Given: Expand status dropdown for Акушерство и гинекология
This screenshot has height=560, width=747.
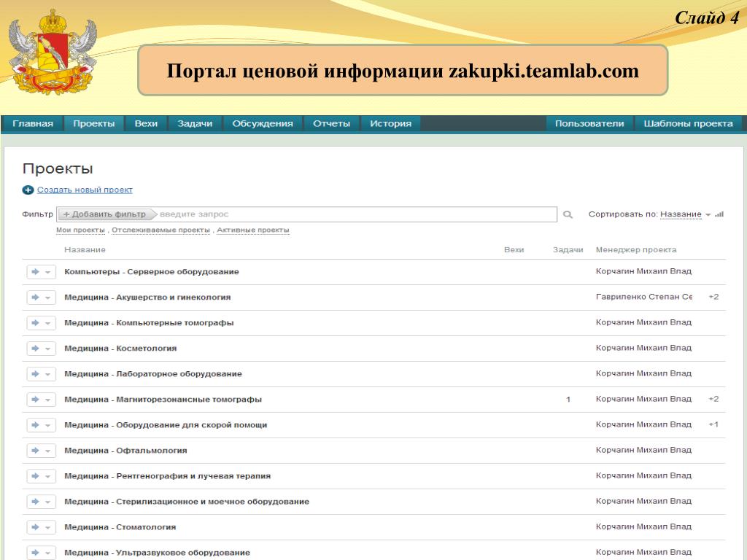Looking at the screenshot, I should tap(47, 297).
